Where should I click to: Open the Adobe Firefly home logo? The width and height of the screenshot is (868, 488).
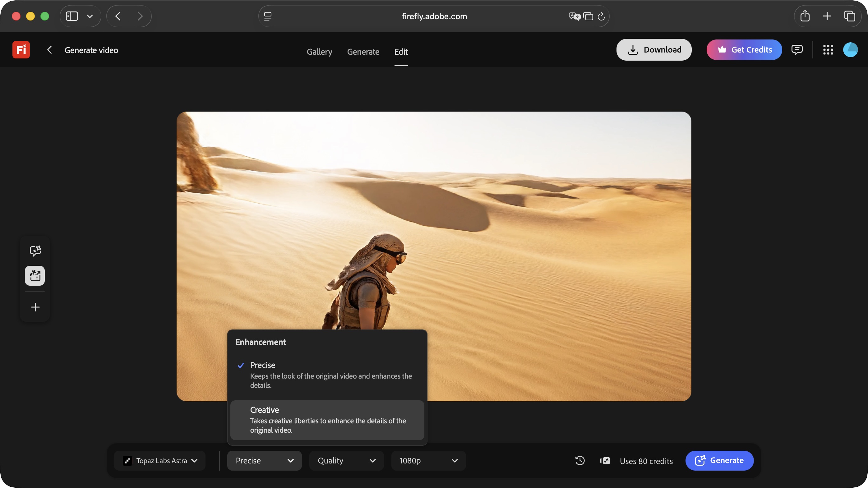pyautogui.click(x=21, y=50)
